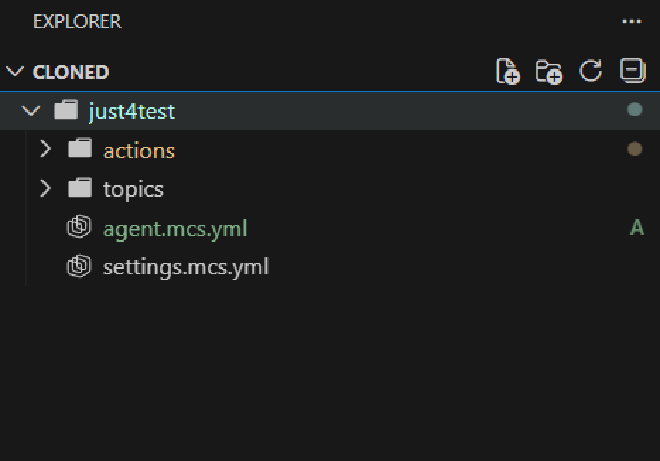Click the topics folder icon
660x461 pixels.
80,189
